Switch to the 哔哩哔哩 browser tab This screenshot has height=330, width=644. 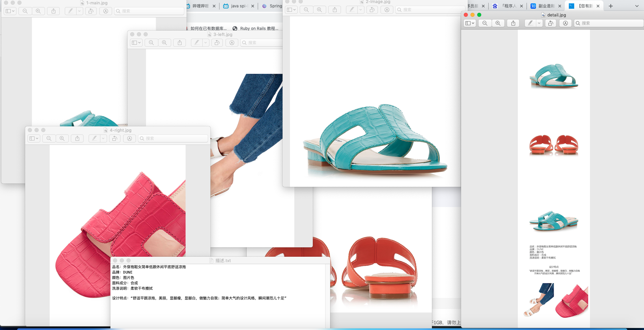[x=201, y=6]
